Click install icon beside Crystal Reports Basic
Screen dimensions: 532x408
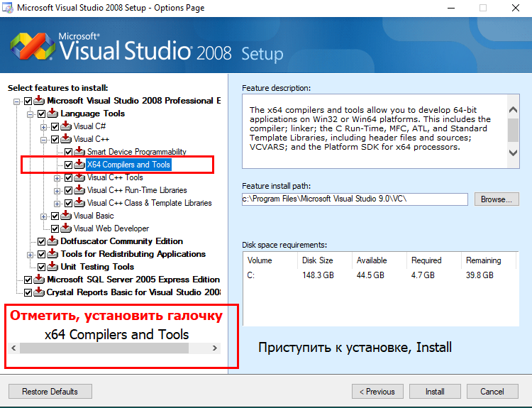tap(39, 292)
